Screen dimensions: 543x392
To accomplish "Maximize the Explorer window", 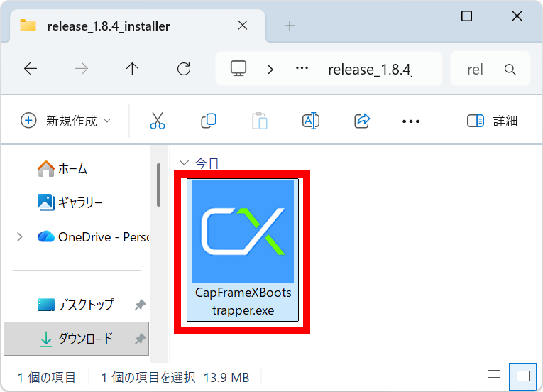I will click(x=466, y=16).
